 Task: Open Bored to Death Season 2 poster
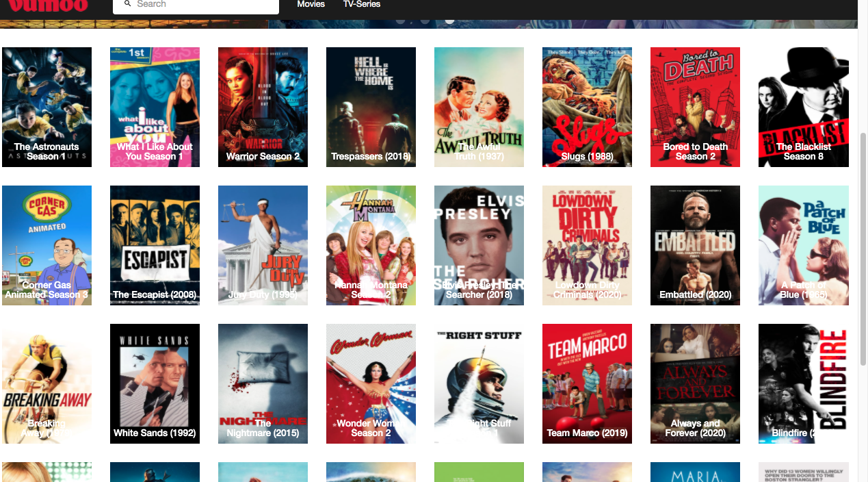pyautogui.click(x=695, y=107)
